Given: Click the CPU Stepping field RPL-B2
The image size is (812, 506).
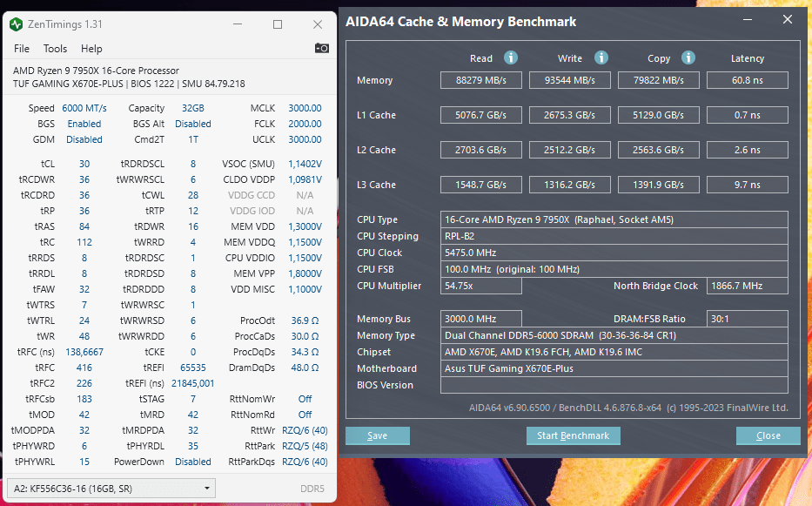Looking at the screenshot, I should [x=614, y=236].
